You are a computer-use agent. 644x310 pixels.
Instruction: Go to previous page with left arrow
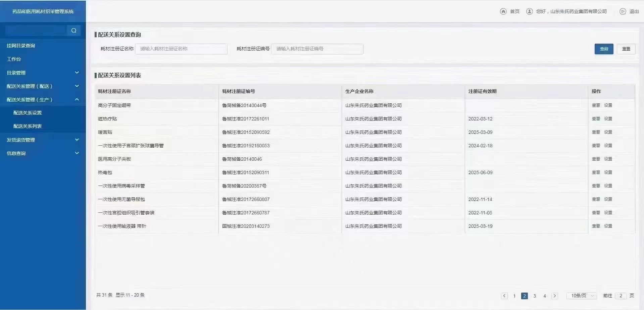(504, 296)
